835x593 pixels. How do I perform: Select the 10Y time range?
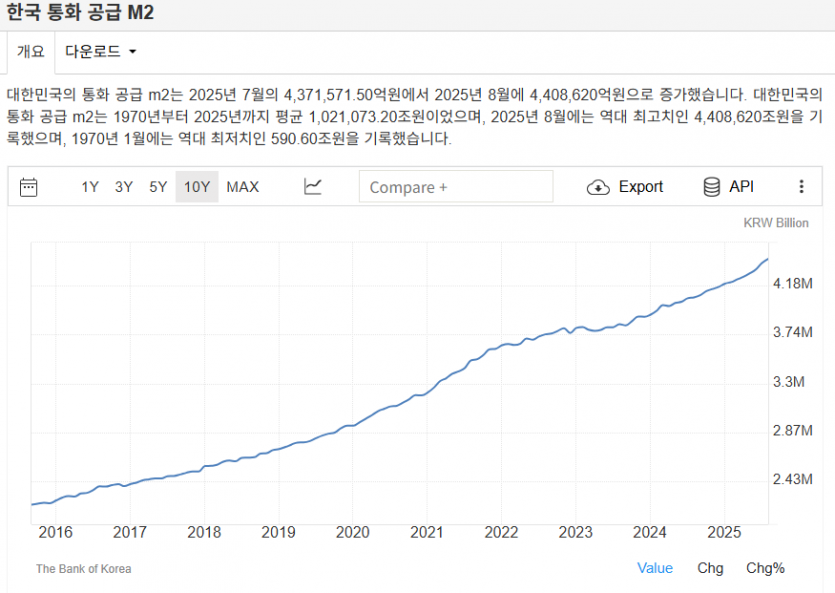pyautogui.click(x=197, y=187)
